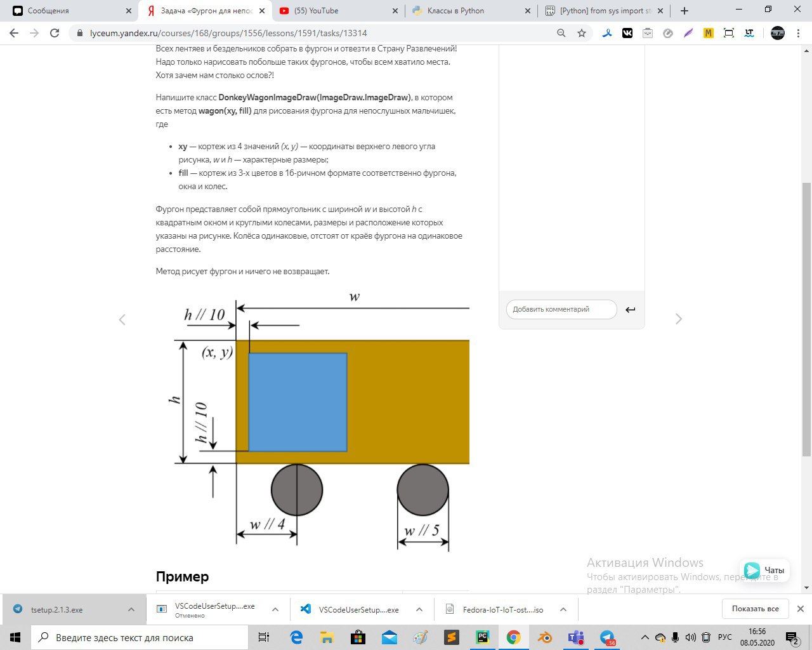812x650 pixels.
Task: Open Blender from the taskbar
Action: [x=545, y=637]
